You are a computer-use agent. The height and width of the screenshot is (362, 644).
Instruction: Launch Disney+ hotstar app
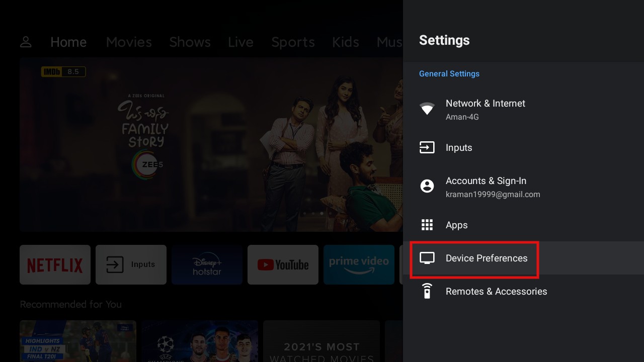click(207, 264)
